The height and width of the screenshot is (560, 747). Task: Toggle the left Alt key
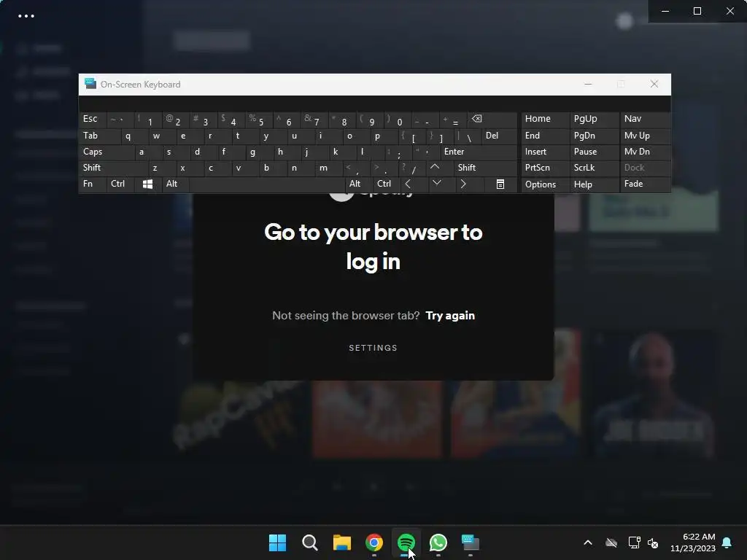(x=176, y=184)
